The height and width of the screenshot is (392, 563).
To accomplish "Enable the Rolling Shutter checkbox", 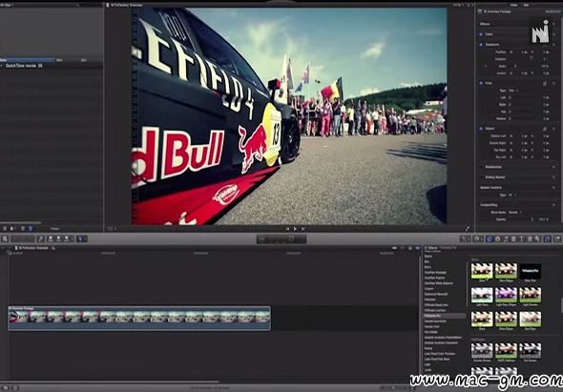I will 481,177.
